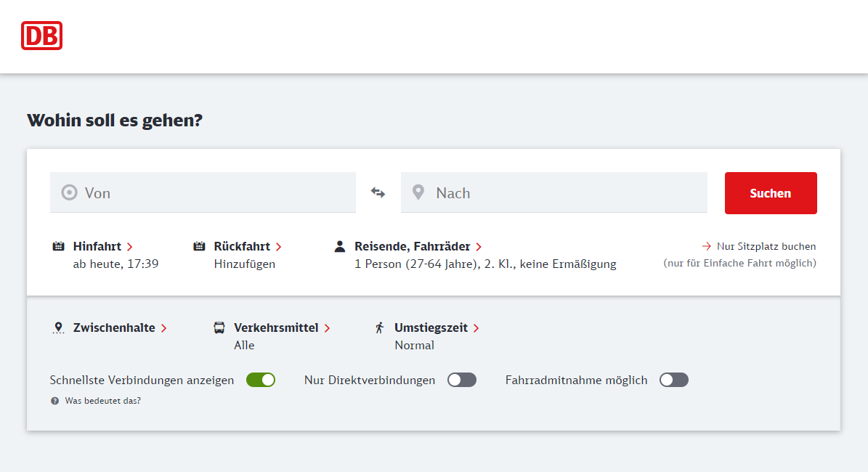Click the red Suchen button
Viewport: 868px width, 472px height.
tap(771, 193)
